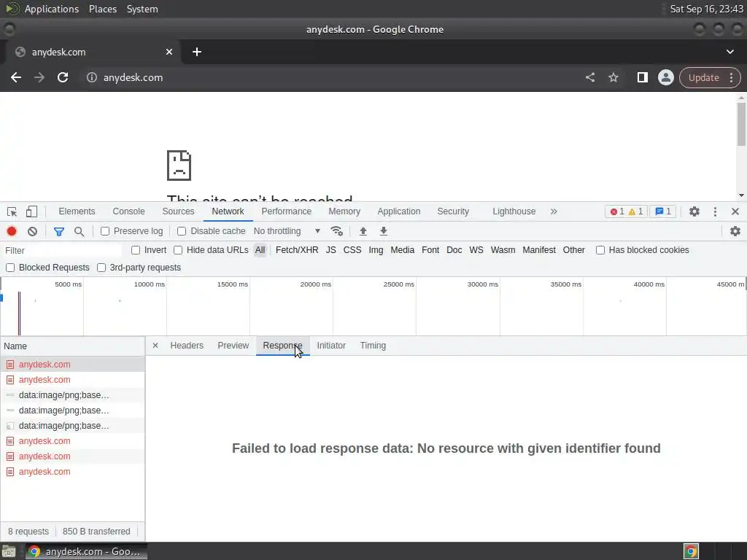Open the Headers tab of request

[x=187, y=346]
